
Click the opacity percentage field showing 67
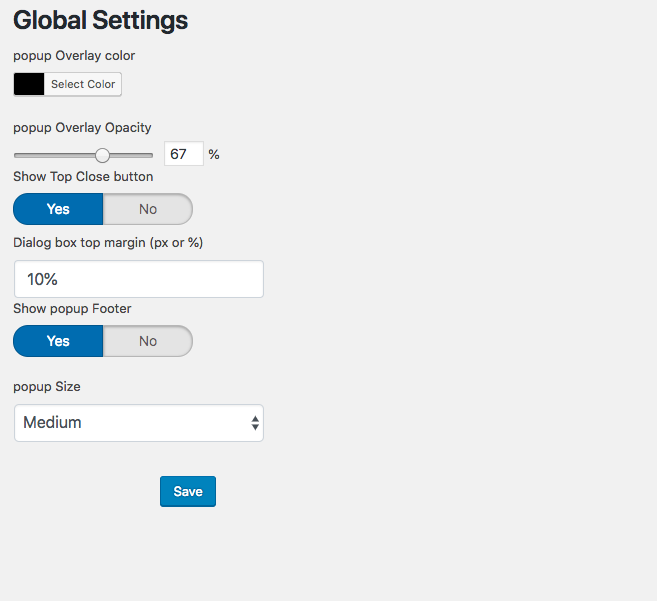(184, 154)
